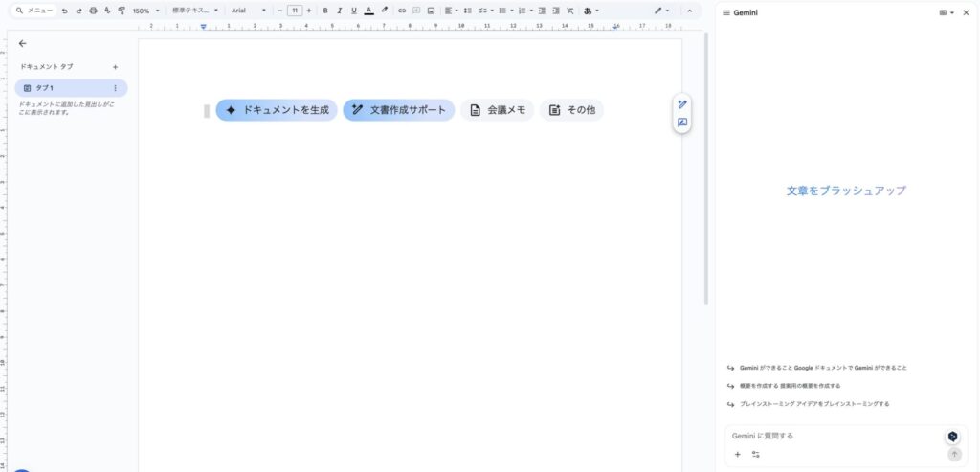Open the three-dot options for タブ1
This screenshot has width=980, height=472.
pyautogui.click(x=115, y=88)
